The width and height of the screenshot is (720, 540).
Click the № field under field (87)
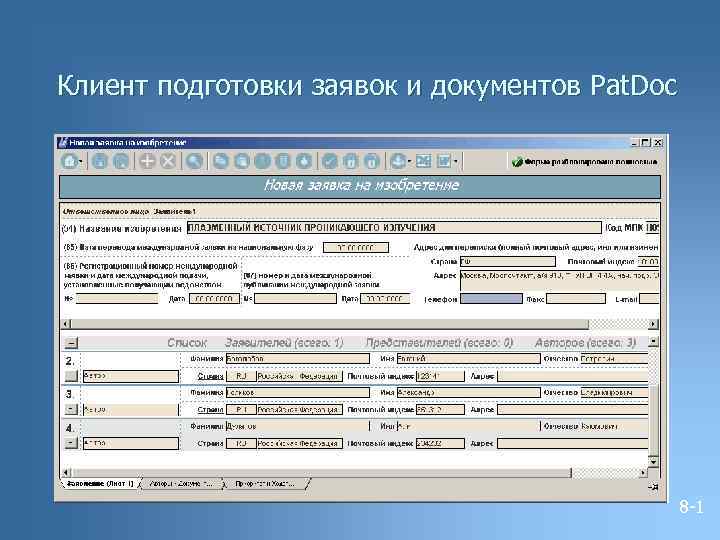pos(296,299)
